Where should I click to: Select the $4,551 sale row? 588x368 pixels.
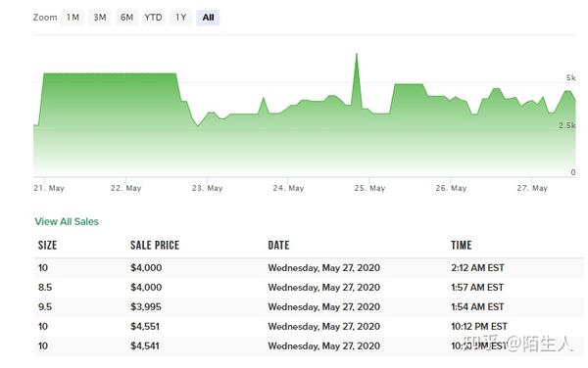309,327
